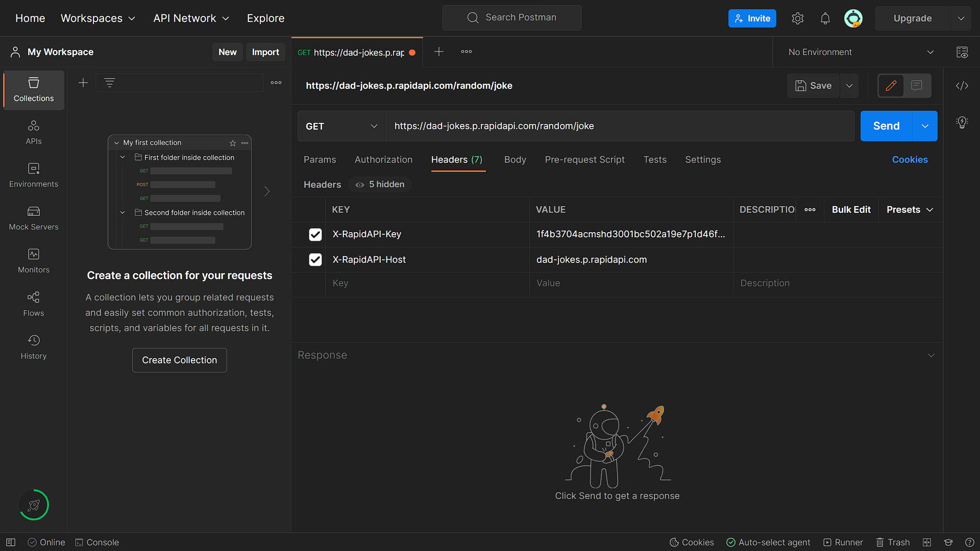Image resolution: width=980 pixels, height=551 pixels.
Task: Open Trash from status bar
Action: click(893, 542)
